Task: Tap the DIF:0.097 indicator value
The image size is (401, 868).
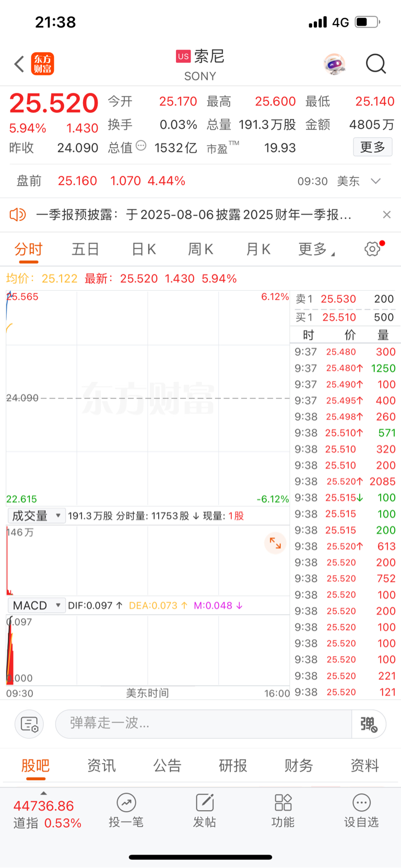Action: 96,605
